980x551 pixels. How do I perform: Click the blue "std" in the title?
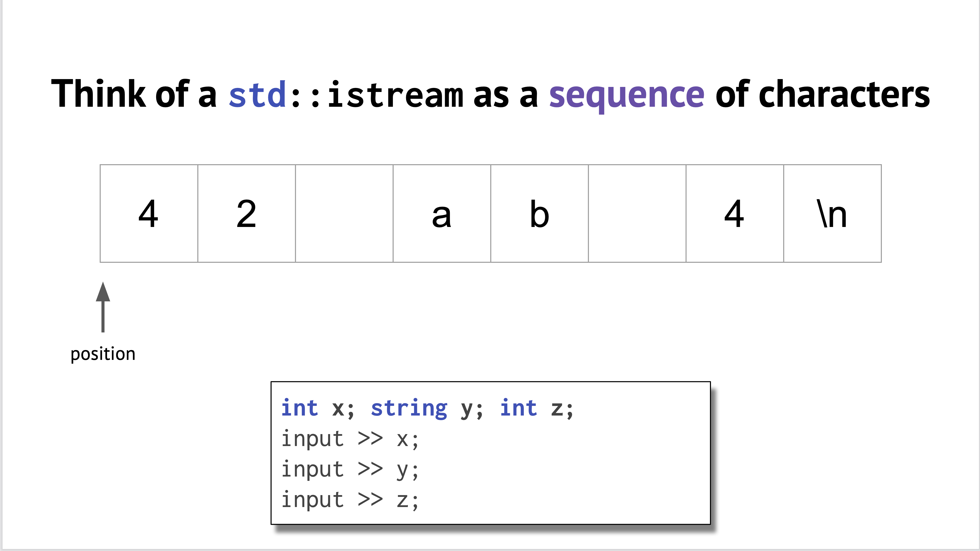[258, 94]
